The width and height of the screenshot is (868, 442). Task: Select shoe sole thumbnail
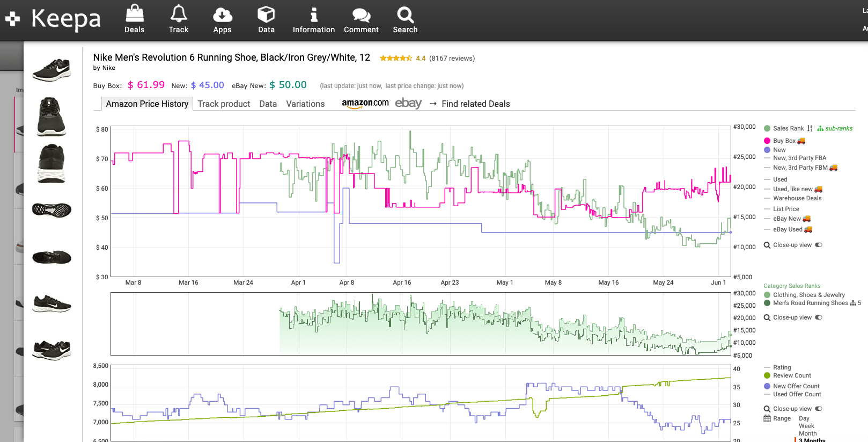tap(52, 209)
